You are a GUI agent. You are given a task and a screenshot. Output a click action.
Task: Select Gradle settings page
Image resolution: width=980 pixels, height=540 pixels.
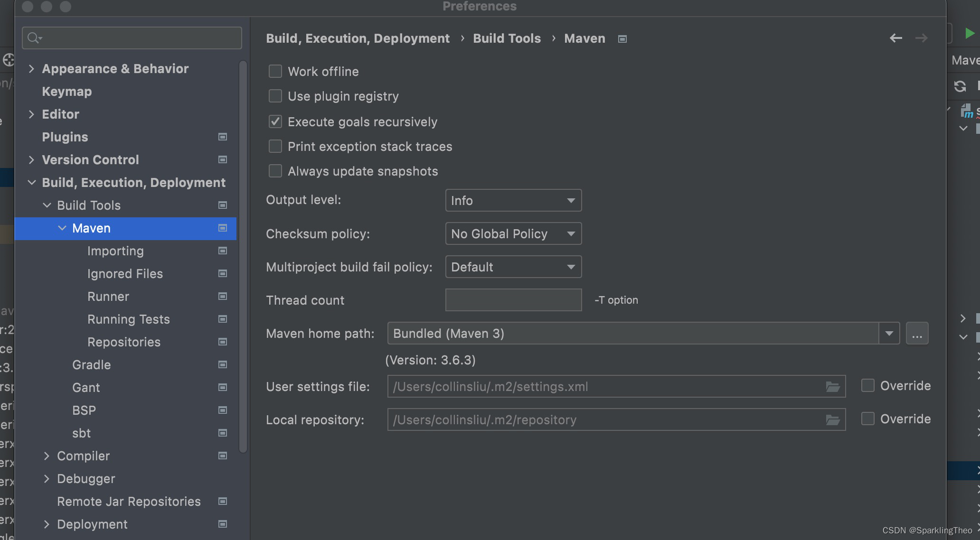pos(92,365)
